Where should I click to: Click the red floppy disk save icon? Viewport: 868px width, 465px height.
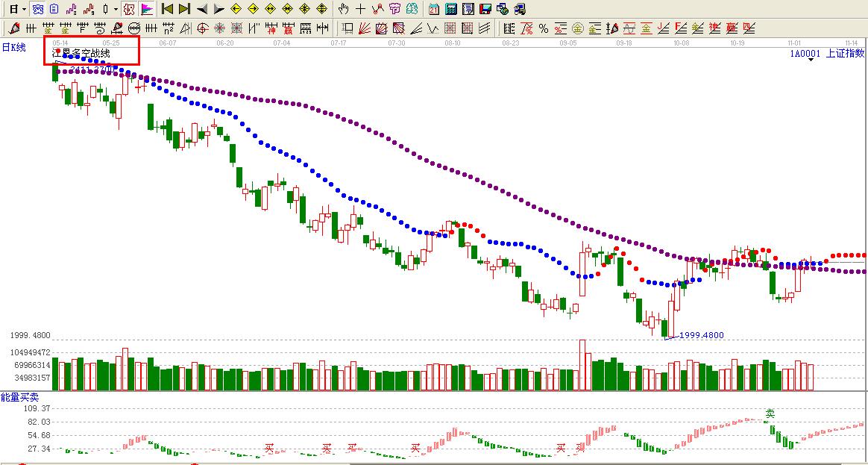point(485,9)
